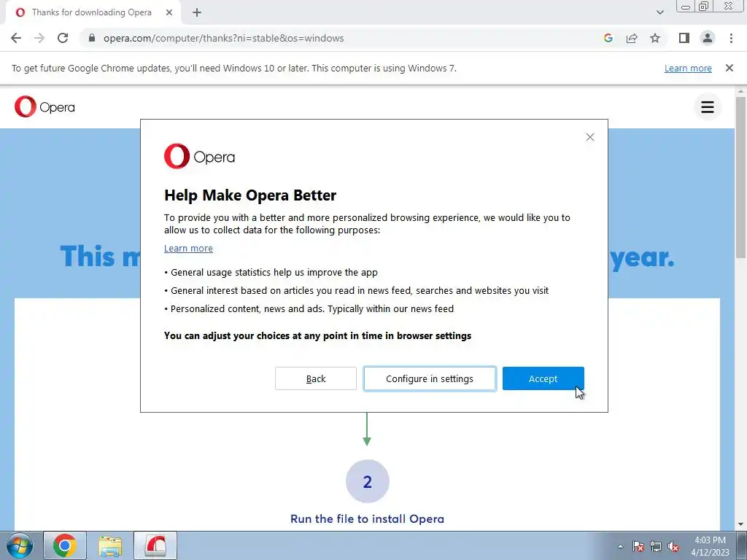Open the Windows Start menu
The width and height of the screenshot is (747, 560).
pyautogui.click(x=20, y=545)
